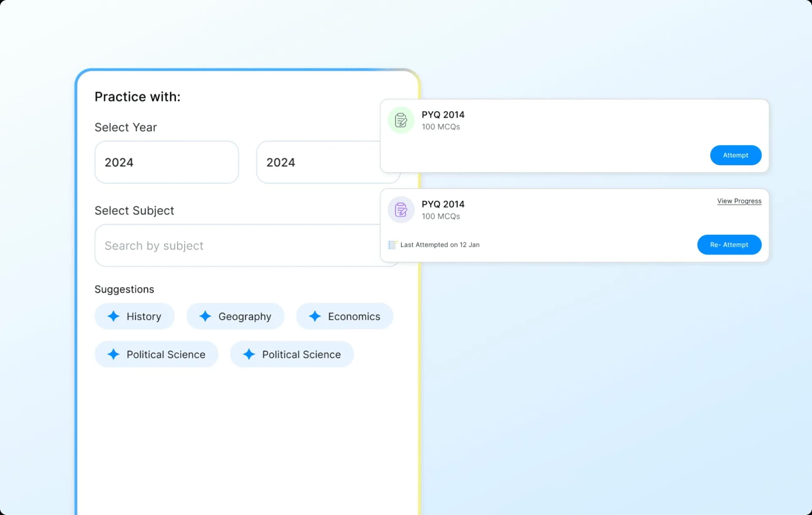Click the 'Suggestions' label

(x=124, y=289)
